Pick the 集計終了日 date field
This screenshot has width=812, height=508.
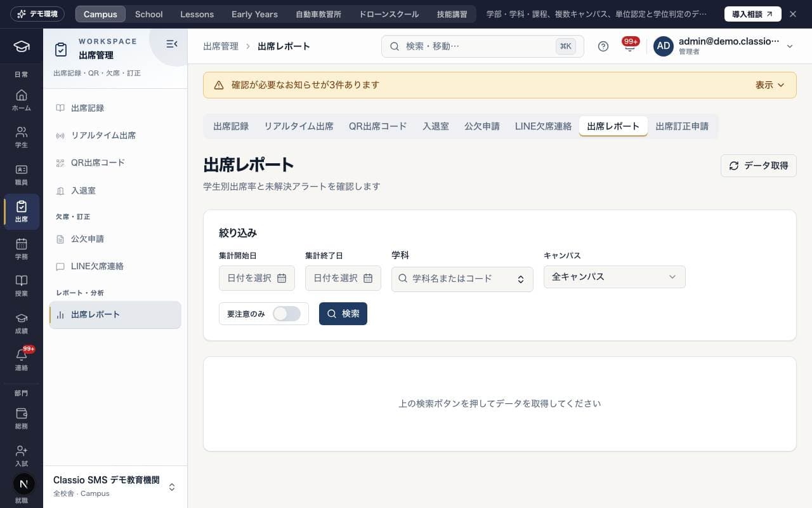(x=343, y=278)
